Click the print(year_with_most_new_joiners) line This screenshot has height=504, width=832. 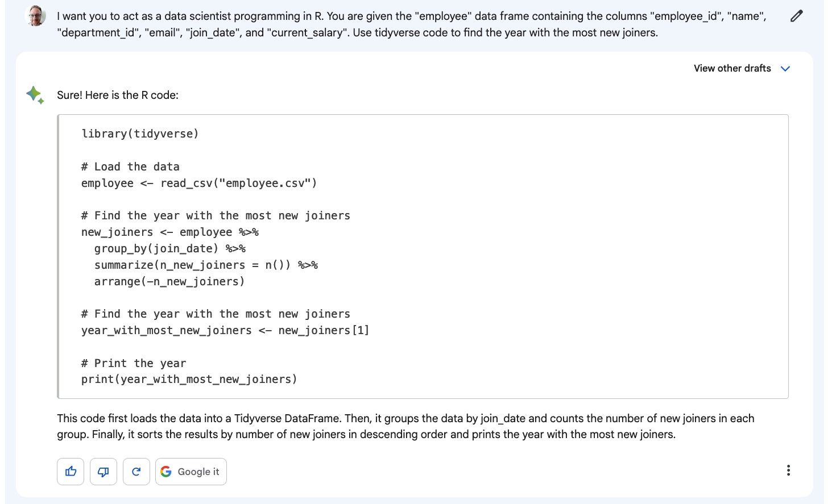[189, 379]
